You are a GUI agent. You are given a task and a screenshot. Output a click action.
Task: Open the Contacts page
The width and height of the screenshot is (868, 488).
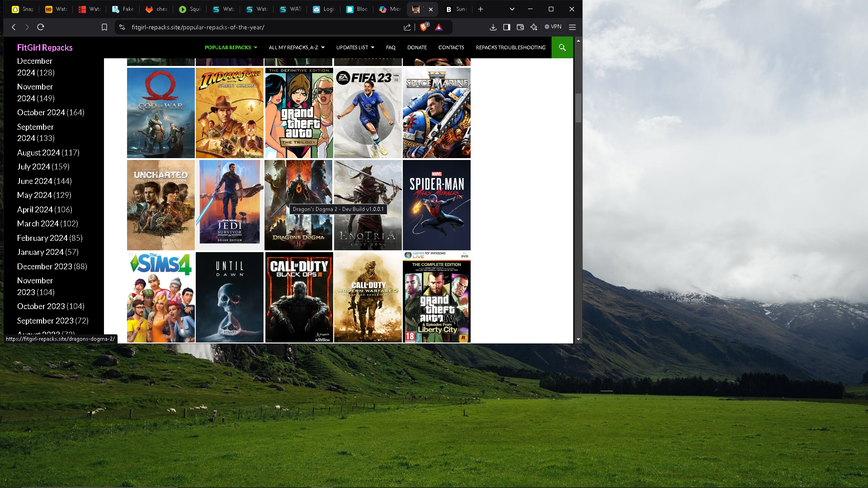(451, 47)
